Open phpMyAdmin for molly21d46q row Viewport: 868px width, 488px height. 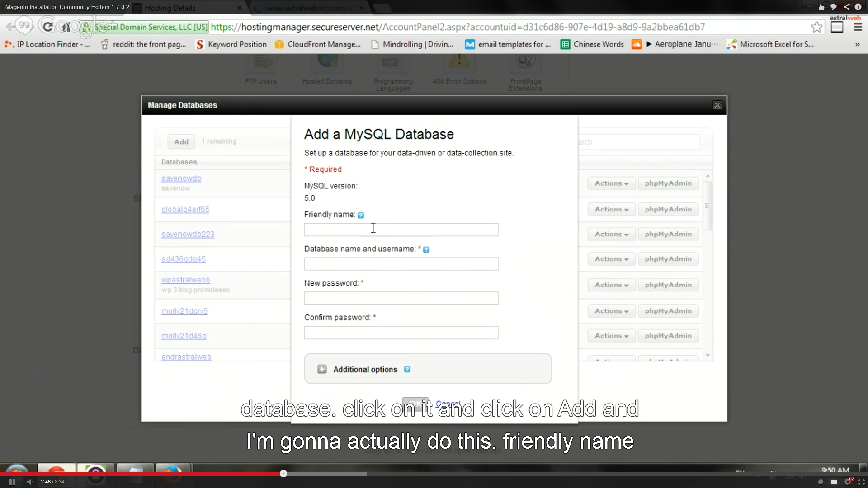(x=668, y=336)
